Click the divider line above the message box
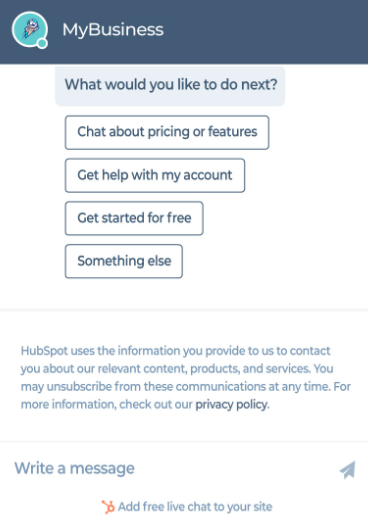Viewport: 368px width, 521px height. click(184, 442)
